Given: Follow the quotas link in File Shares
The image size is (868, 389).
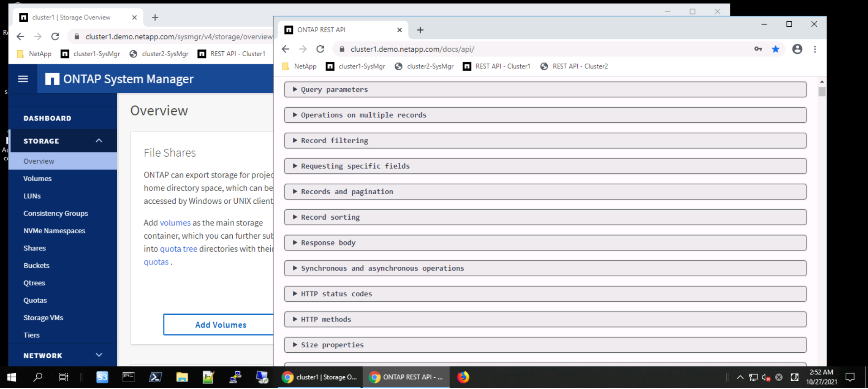Looking at the screenshot, I should [x=156, y=262].
